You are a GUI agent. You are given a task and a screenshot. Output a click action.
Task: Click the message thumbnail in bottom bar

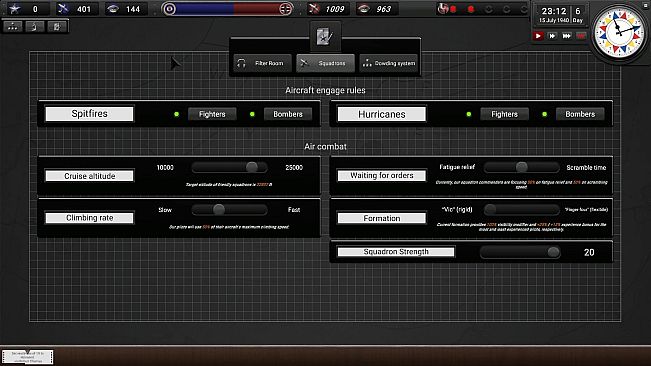(28, 357)
